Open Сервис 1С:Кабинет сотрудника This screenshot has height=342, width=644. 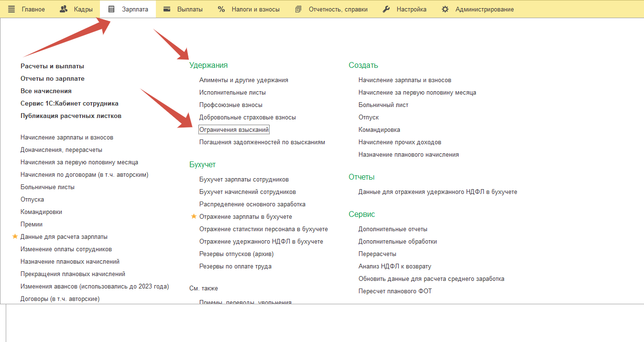[x=69, y=104]
